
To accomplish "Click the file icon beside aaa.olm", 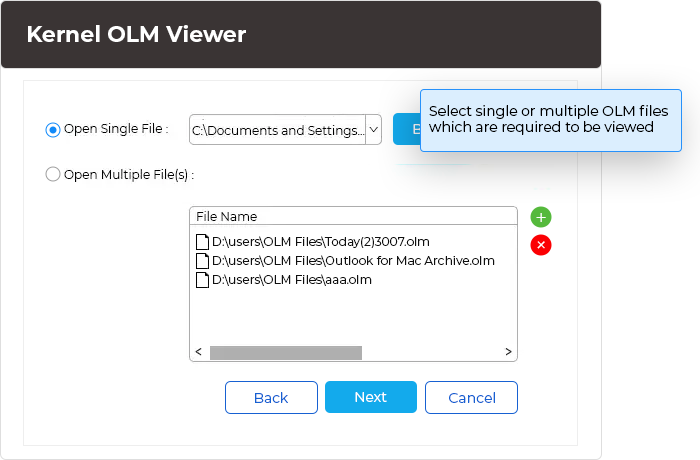I will tap(202, 280).
